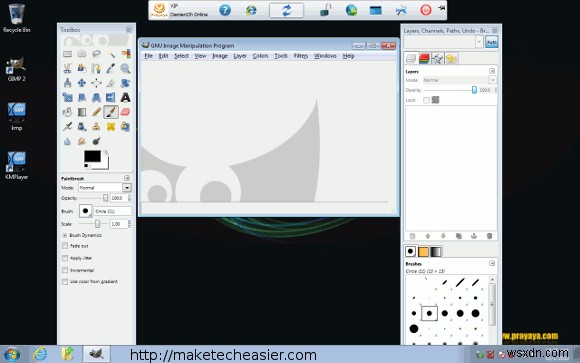Select the Scissors Select tool
580x363 pixels.
[67, 68]
